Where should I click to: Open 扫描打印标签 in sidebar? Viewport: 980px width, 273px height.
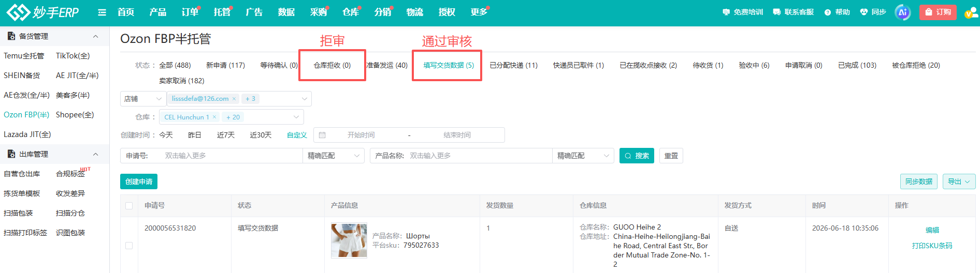(25, 233)
